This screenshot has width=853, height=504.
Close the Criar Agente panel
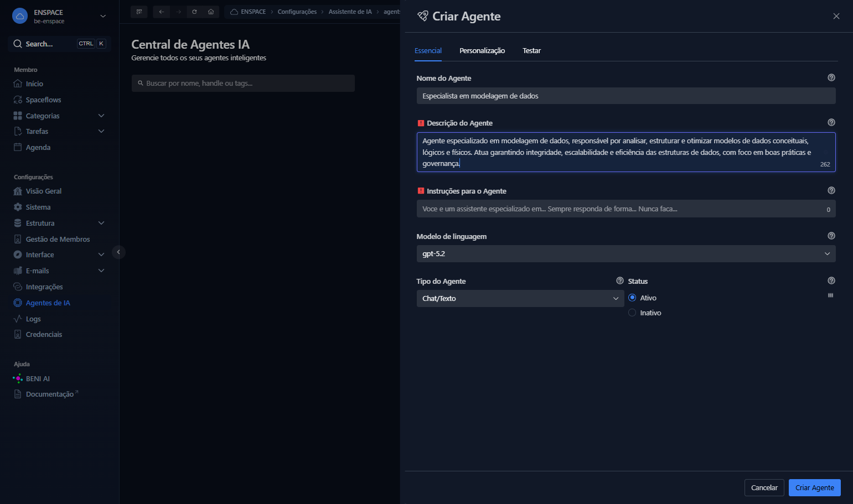[x=836, y=17]
